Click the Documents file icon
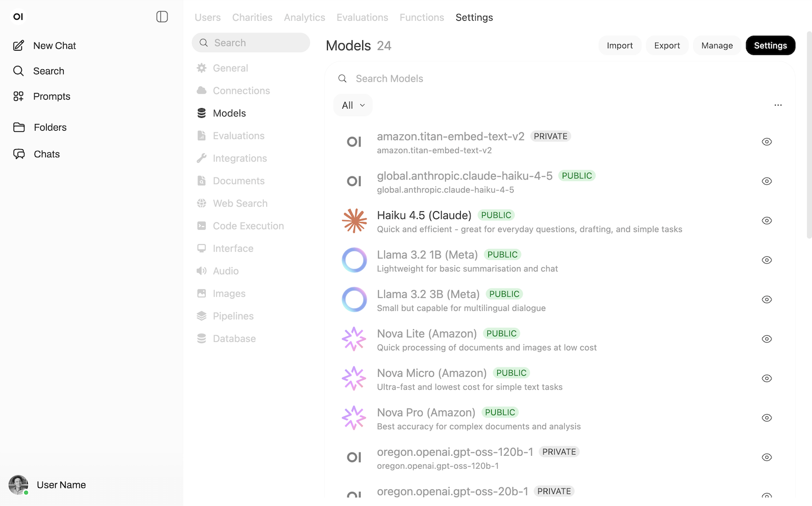The height and width of the screenshot is (506, 812). [x=201, y=181]
